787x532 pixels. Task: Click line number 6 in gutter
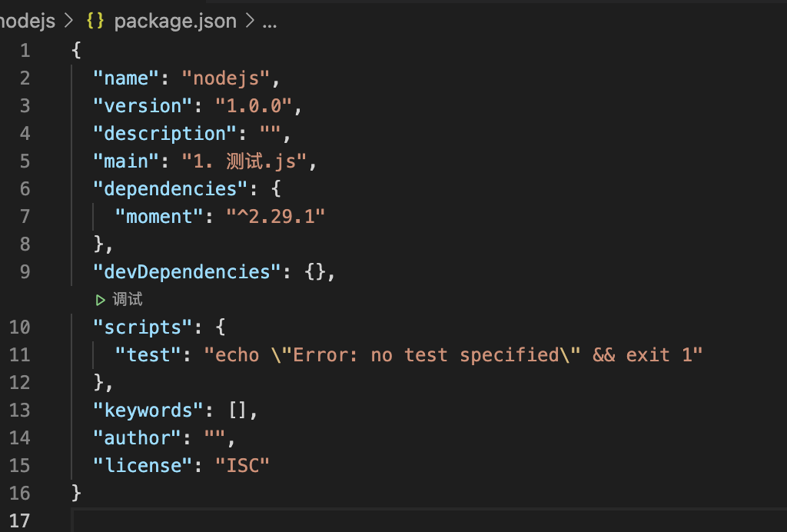coord(25,189)
